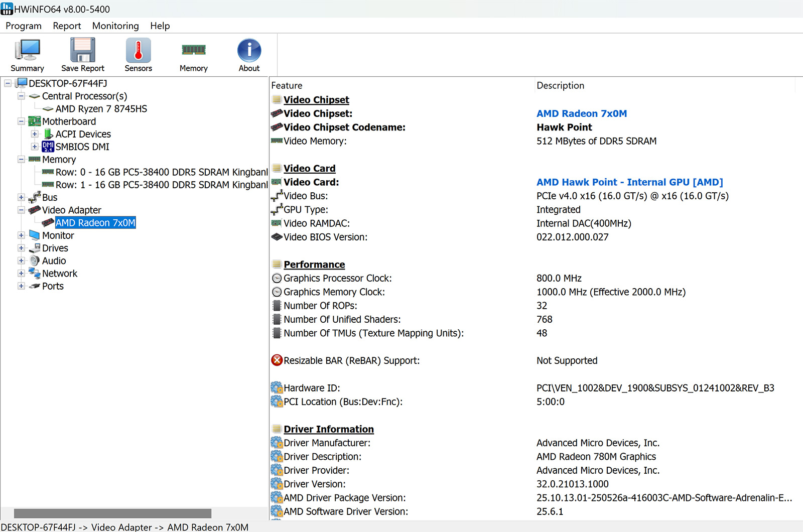Expand the ACPI Devices node

point(35,134)
